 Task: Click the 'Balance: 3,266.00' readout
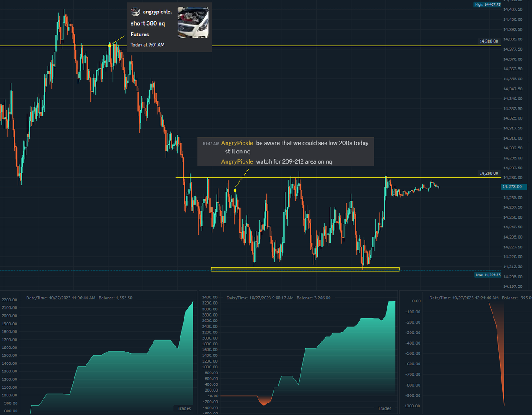(313, 298)
